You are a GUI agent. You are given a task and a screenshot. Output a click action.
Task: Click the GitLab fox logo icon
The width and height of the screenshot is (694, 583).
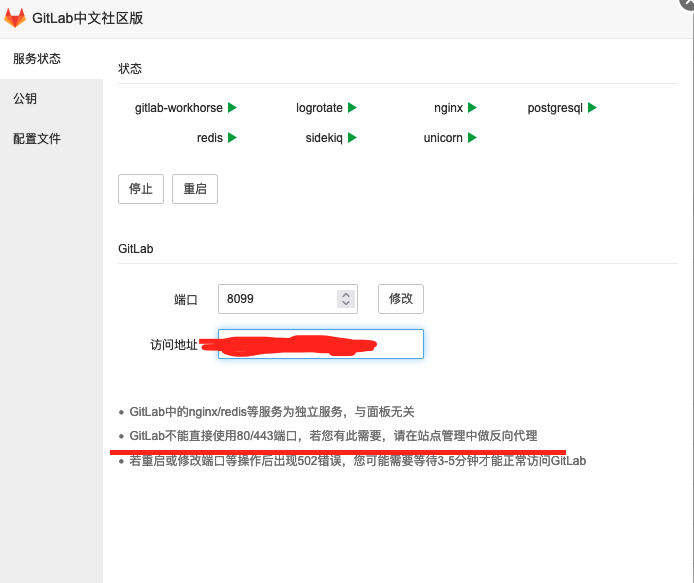[x=15, y=18]
